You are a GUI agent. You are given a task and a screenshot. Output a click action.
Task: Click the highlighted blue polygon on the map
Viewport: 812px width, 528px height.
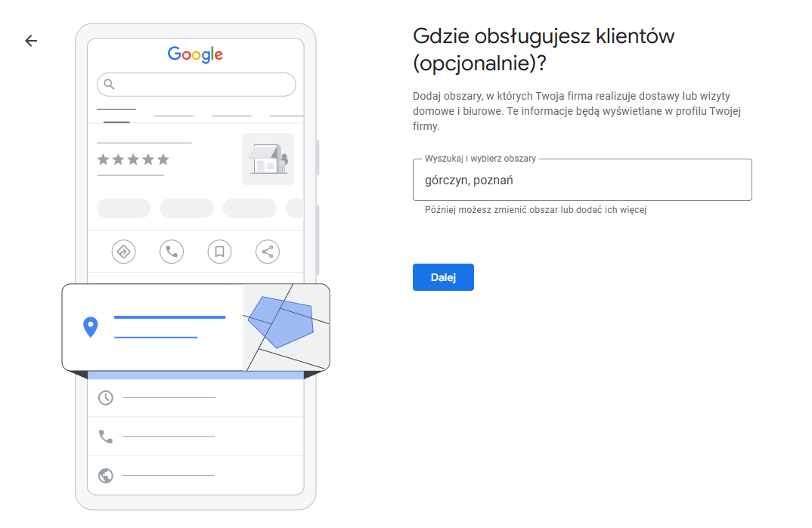pyautogui.click(x=286, y=322)
